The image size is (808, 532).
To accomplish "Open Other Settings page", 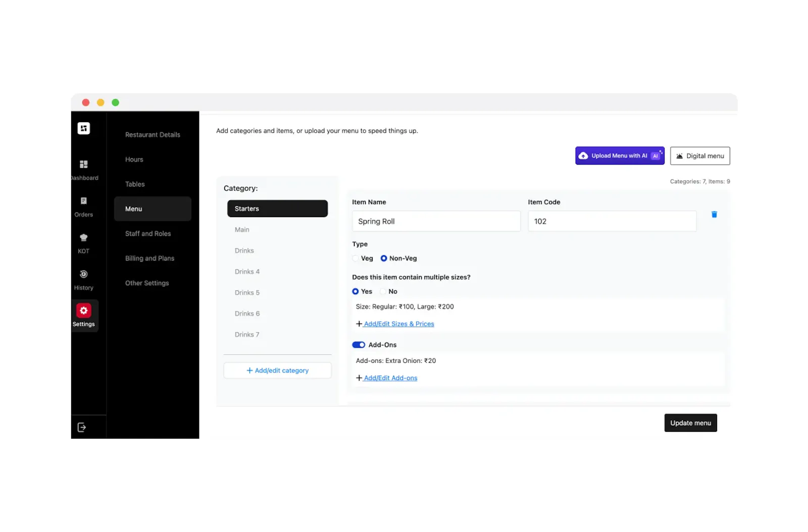I will pos(153,283).
